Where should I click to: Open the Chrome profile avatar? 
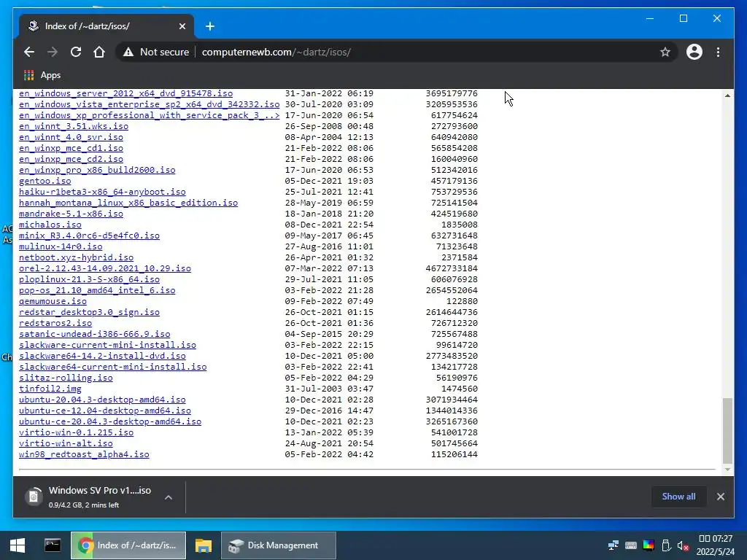[x=694, y=52]
